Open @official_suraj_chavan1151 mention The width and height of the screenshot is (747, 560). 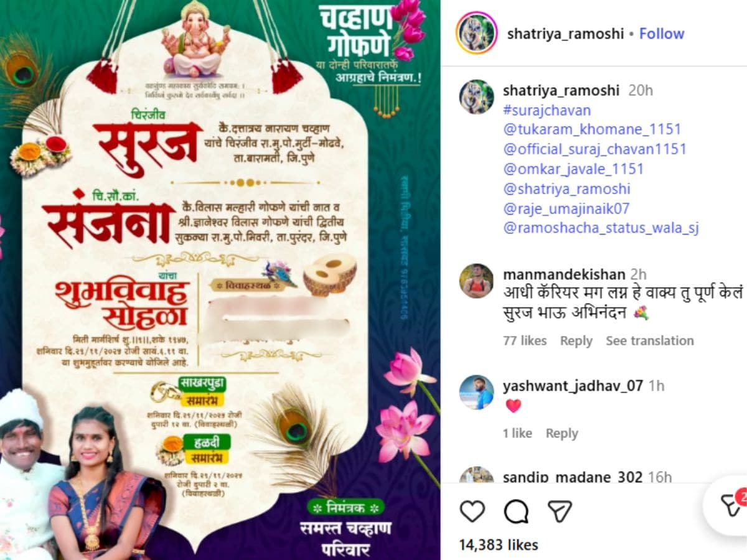click(x=594, y=149)
